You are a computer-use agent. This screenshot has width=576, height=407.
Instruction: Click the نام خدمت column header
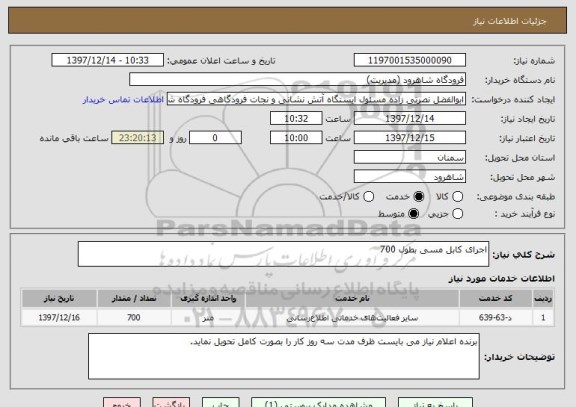coord(352,299)
